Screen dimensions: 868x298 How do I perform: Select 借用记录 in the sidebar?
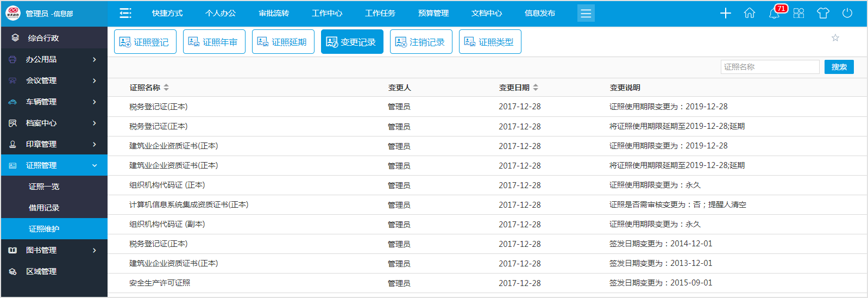tap(44, 208)
